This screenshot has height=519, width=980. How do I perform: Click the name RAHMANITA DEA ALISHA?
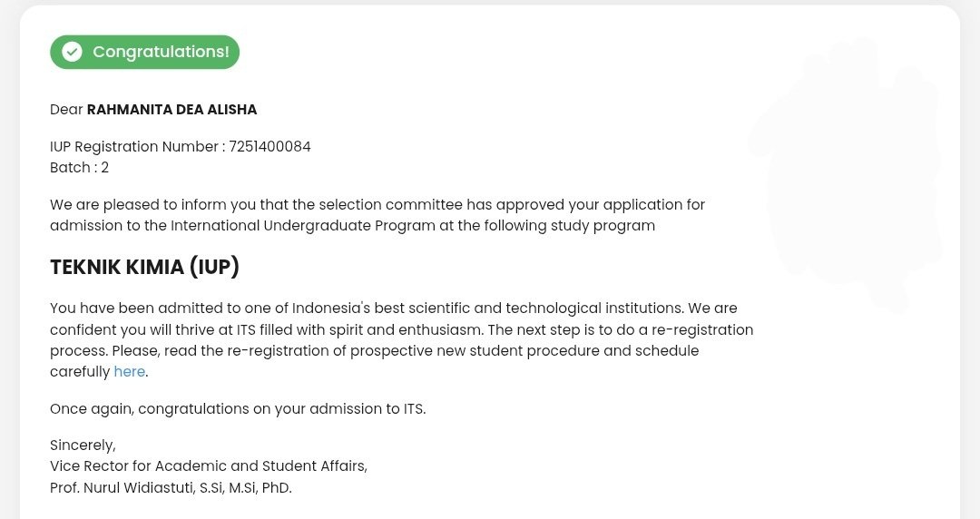pyautogui.click(x=171, y=110)
